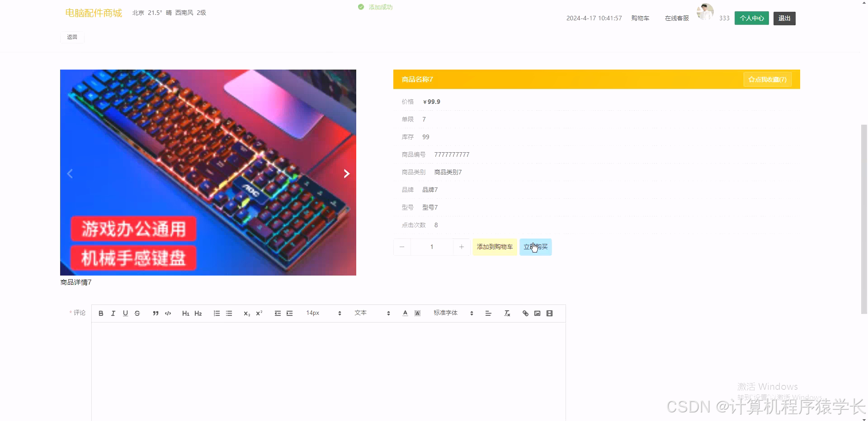Screen dimensions: 868x421
Task: Open the text color picker A icon
Action: point(405,313)
